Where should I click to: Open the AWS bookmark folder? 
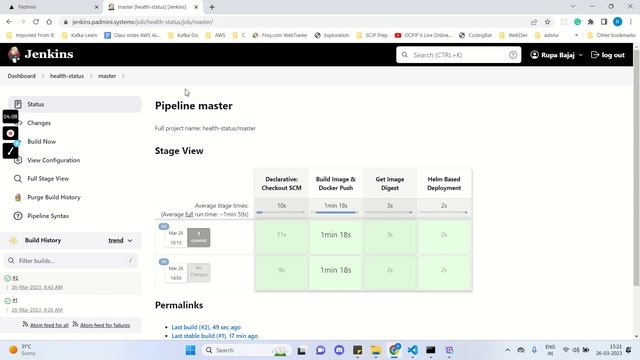pyautogui.click(x=216, y=36)
